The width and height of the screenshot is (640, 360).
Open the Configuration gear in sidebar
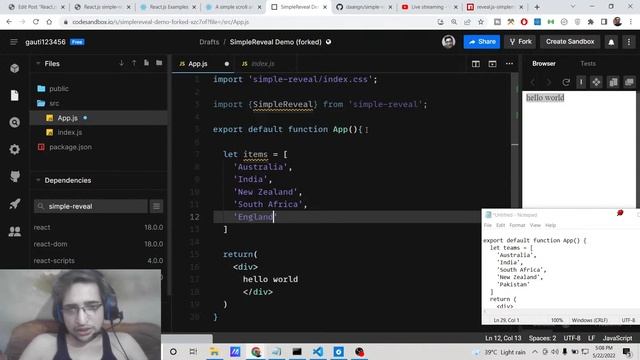pos(15,149)
